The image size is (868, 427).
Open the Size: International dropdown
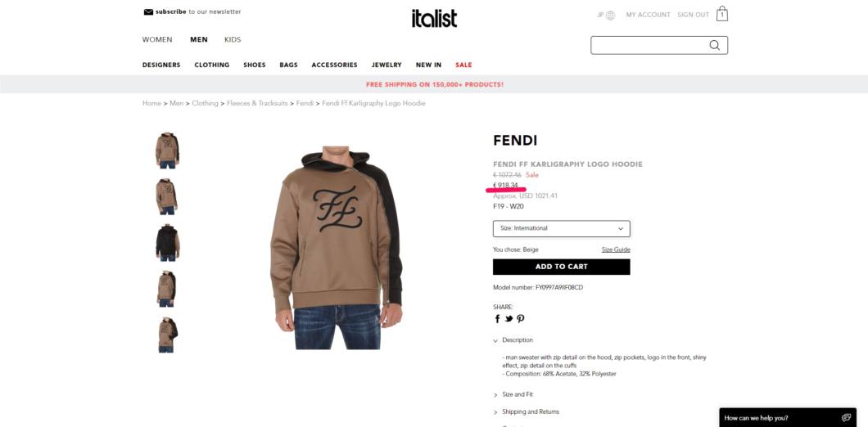(x=561, y=228)
